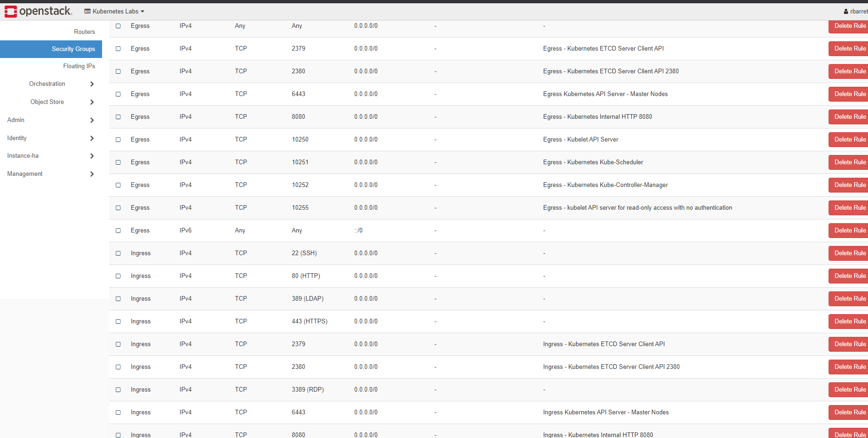Check the Egress Kubernetes ETCD Server Client API rule
The width and height of the screenshot is (868, 438).
coord(118,49)
